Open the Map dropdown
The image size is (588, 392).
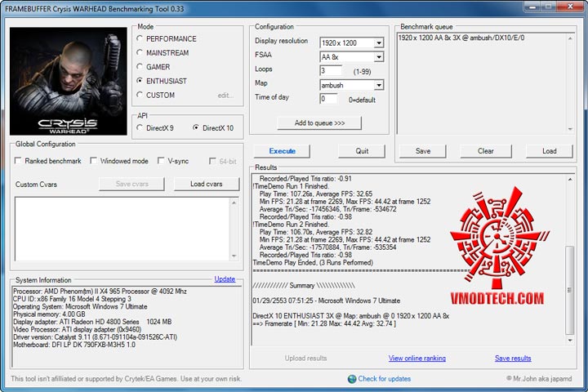click(379, 85)
